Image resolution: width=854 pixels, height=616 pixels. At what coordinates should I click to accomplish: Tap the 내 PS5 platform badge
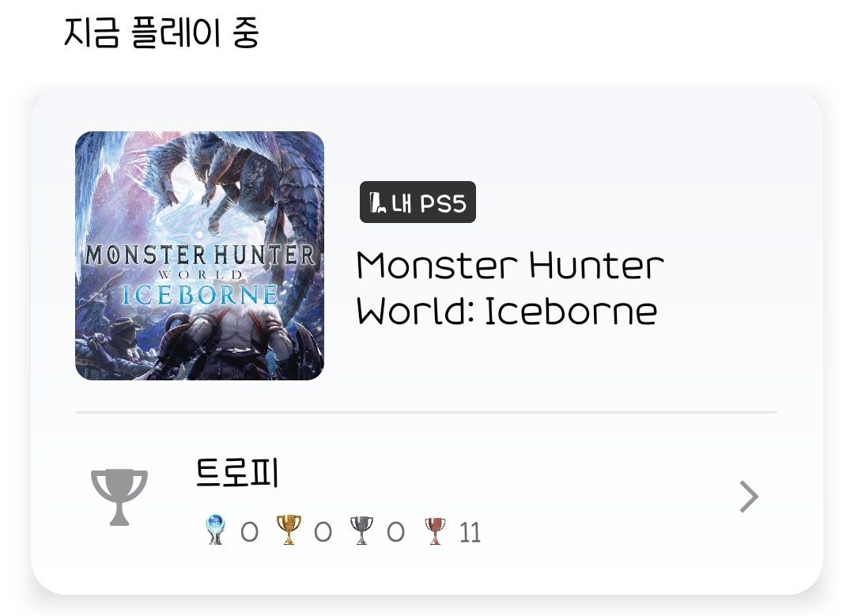(418, 202)
